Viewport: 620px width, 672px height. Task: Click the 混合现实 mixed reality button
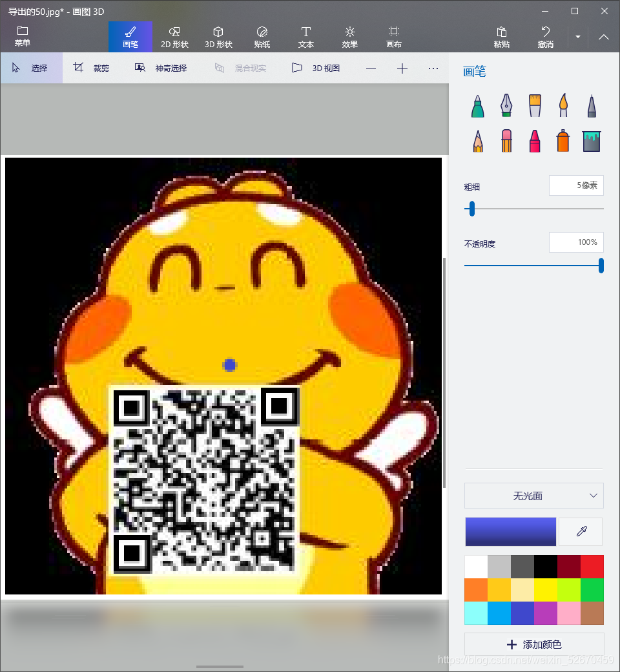point(240,68)
